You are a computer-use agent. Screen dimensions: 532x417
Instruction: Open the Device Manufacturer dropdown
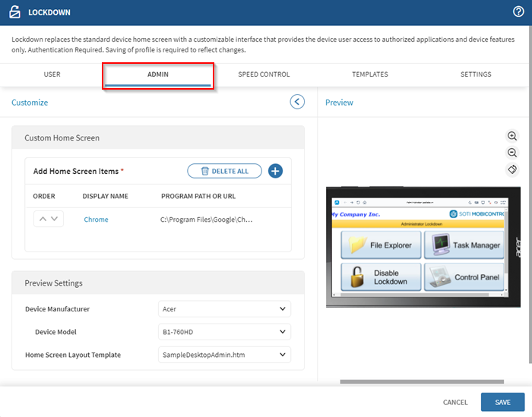tap(224, 309)
